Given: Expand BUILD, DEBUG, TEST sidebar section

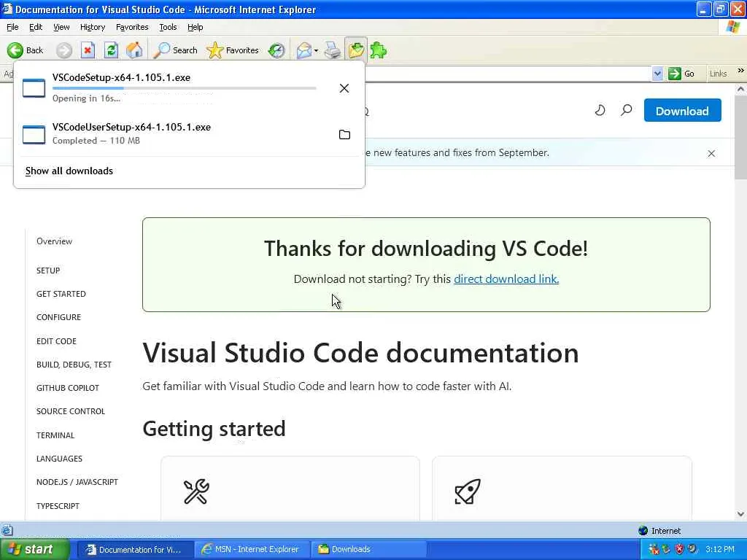Looking at the screenshot, I should pyautogui.click(x=74, y=365).
